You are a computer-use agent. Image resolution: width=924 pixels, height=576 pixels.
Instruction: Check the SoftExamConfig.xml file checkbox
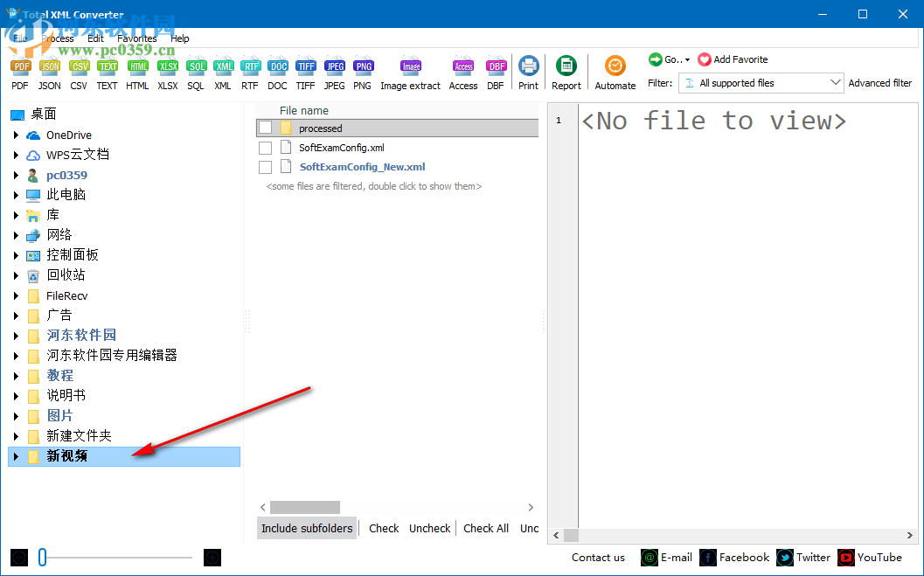coord(265,147)
